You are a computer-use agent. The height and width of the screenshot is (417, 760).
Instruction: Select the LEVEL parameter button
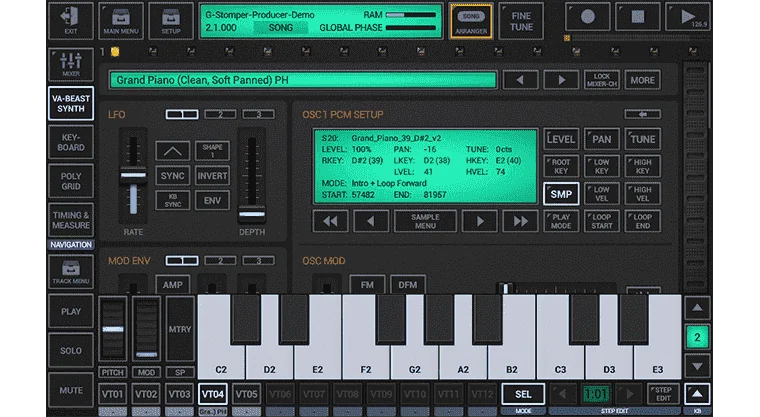[561, 139]
